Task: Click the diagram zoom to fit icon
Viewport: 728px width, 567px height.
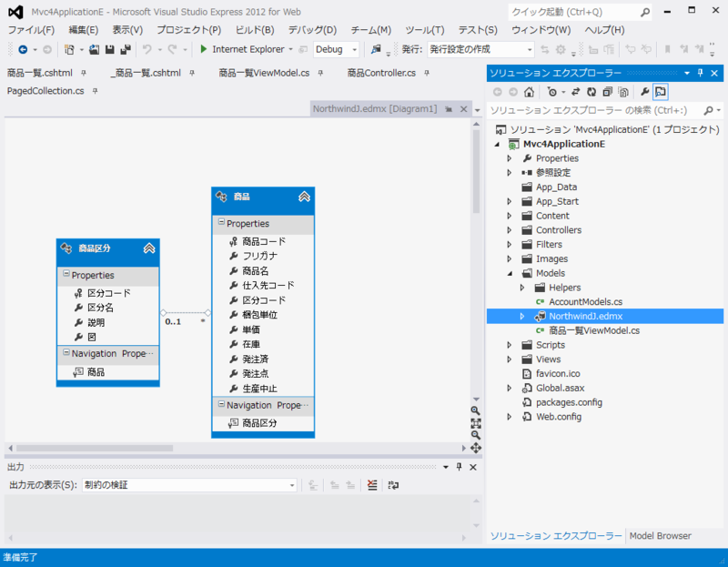Action: click(x=475, y=423)
